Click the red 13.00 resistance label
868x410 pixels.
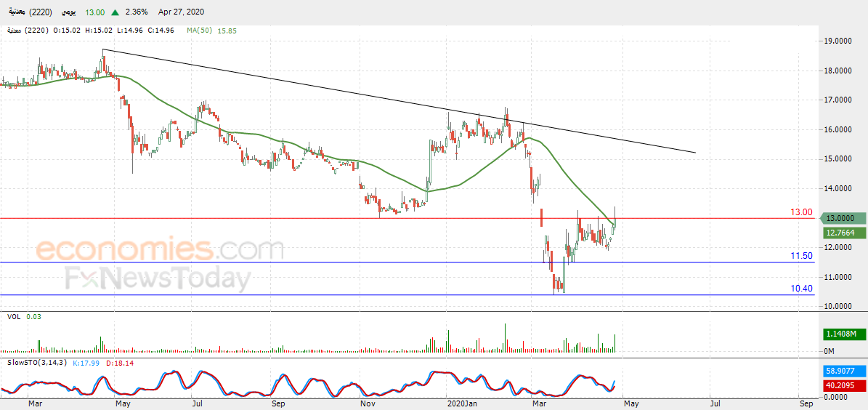pyautogui.click(x=801, y=212)
